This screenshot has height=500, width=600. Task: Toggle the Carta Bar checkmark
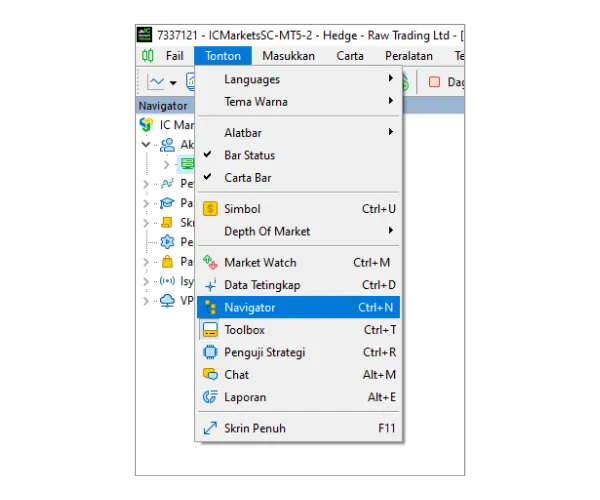point(298,178)
